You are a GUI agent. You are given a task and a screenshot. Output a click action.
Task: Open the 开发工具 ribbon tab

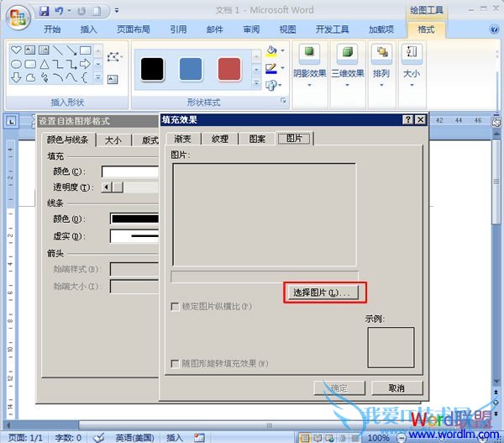pyautogui.click(x=332, y=29)
